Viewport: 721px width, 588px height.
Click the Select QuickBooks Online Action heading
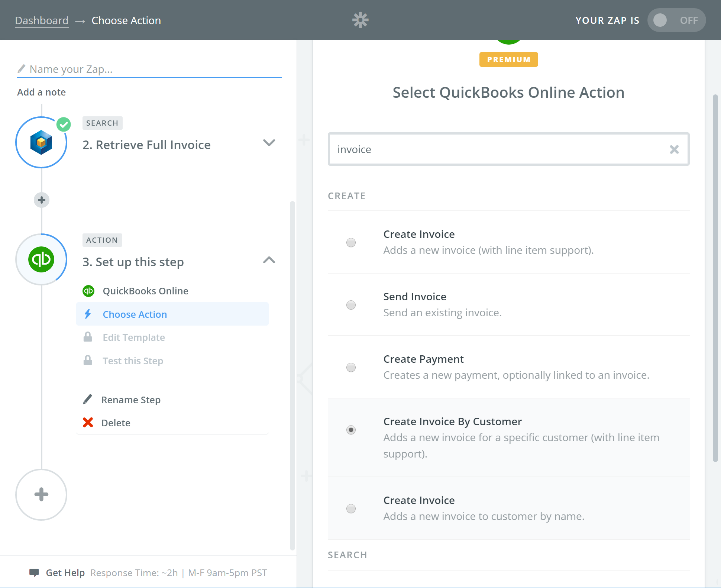point(508,93)
